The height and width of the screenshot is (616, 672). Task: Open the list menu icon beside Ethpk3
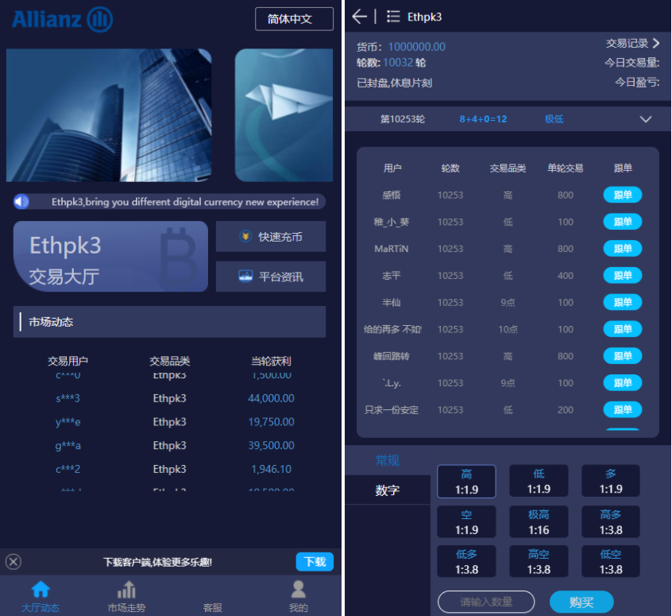[x=393, y=17]
